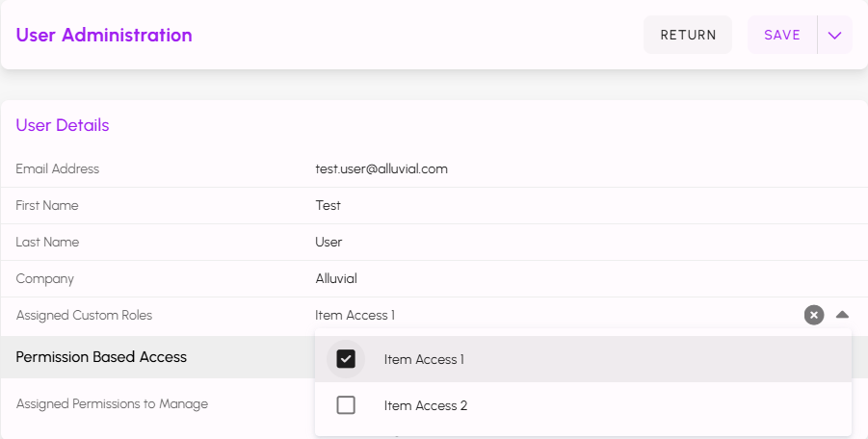Click the First Name value Test

click(329, 205)
